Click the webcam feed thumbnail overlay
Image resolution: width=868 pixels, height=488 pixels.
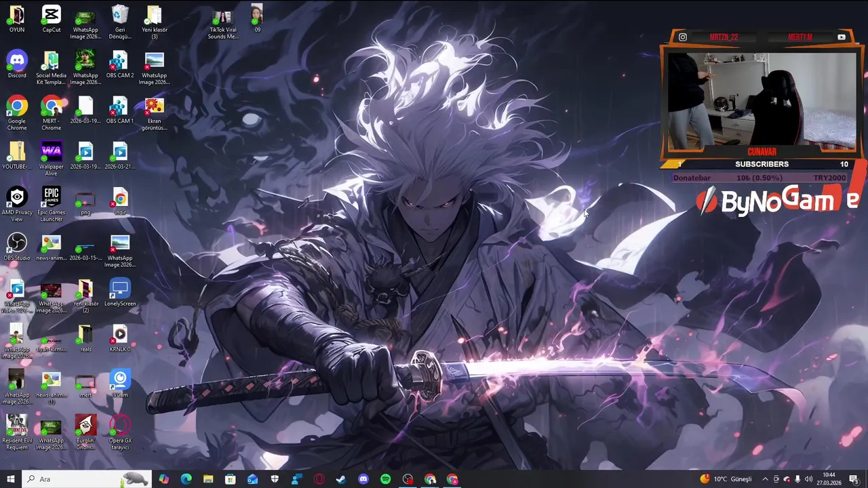[x=762, y=102]
